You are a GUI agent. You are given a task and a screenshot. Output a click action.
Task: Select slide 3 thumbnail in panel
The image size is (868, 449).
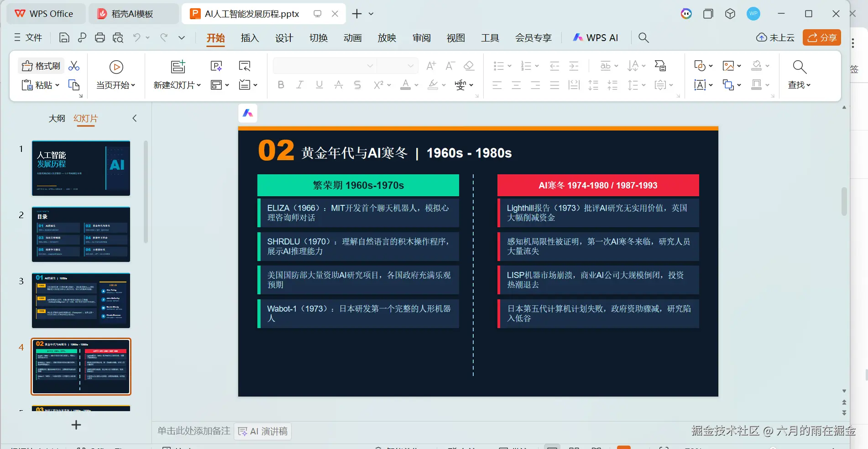[81, 301]
